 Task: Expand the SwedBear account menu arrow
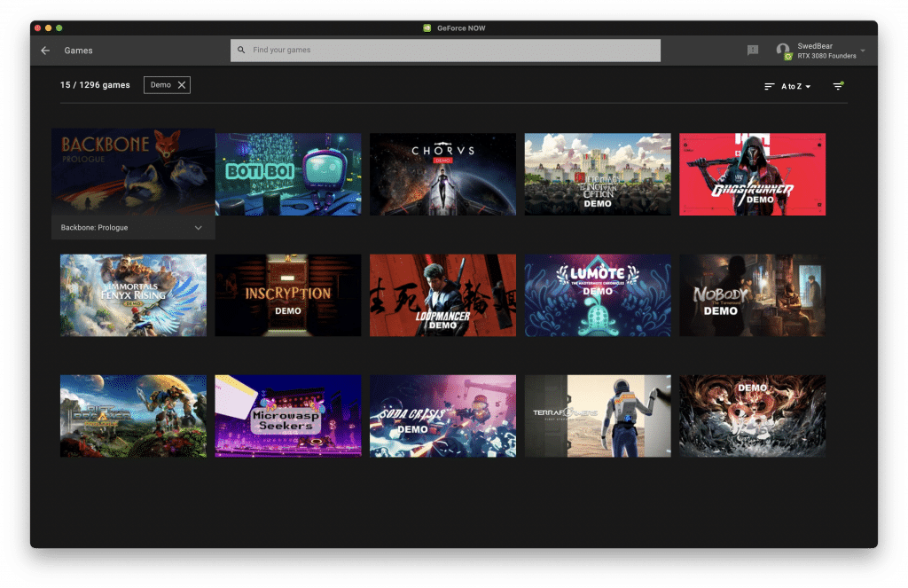coord(863,51)
